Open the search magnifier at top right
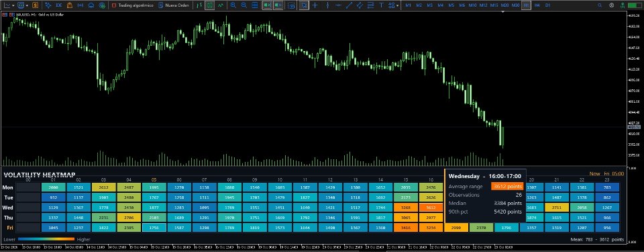Screen dimensions: 644x252 (600, 5)
